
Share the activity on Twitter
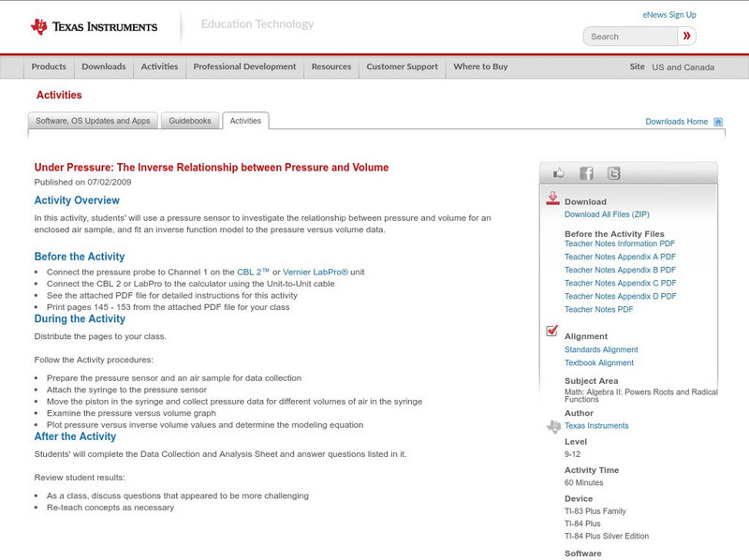tap(613, 173)
